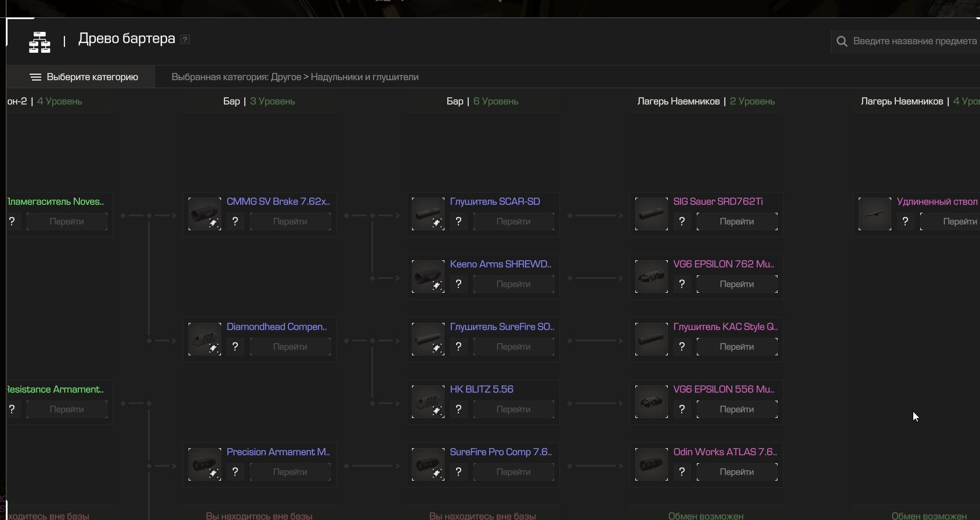Click question mark for Удлиненный ствол
This screenshot has width=980, height=520.
(x=905, y=221)
